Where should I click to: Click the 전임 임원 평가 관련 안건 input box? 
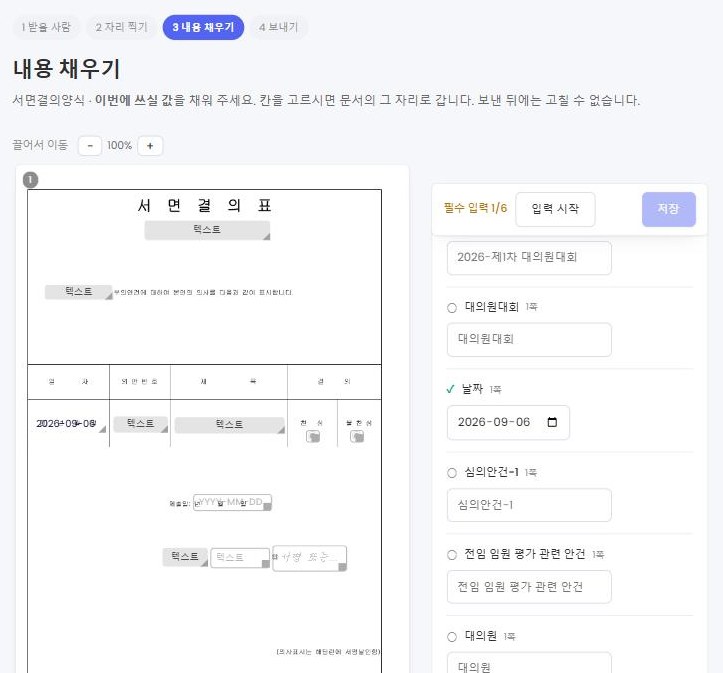[529, 587]
